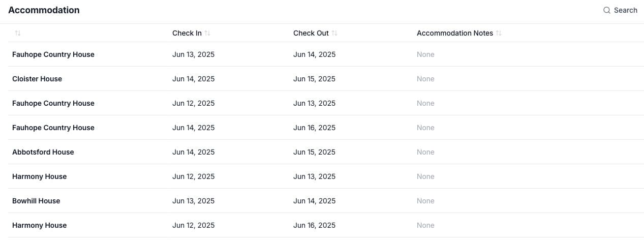Click Bowhill House's Jun 13 check-in date
This screenshot has width=644, height=240.
pyautogui.click(x=193, y=201)
